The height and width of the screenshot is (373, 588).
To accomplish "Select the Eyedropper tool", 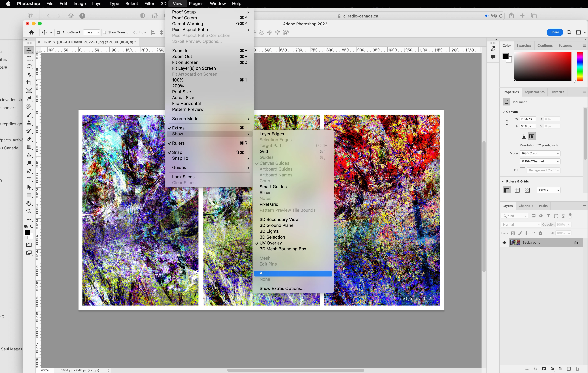I will pyautogui.click(x=29, y=99).
